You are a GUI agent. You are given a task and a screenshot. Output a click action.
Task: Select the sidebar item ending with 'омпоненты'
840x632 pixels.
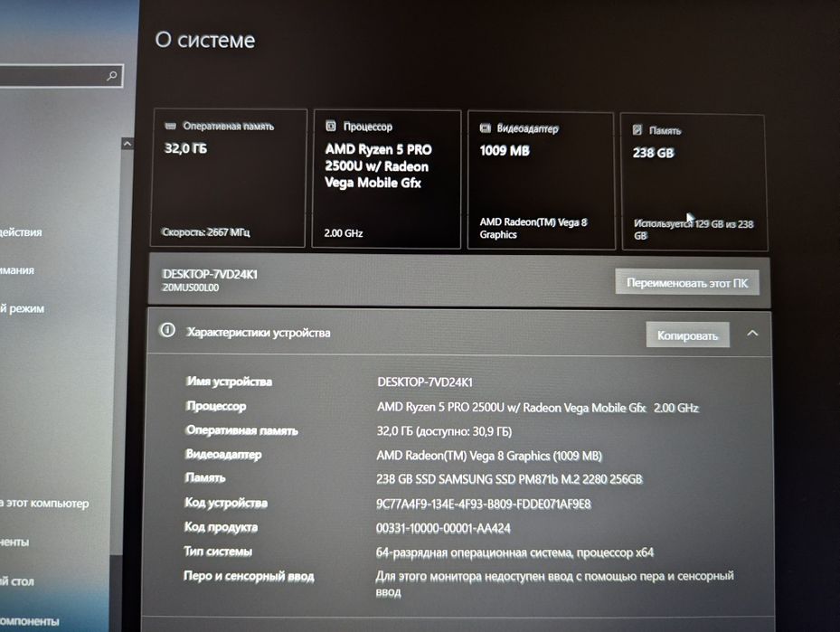coord(30,621)
